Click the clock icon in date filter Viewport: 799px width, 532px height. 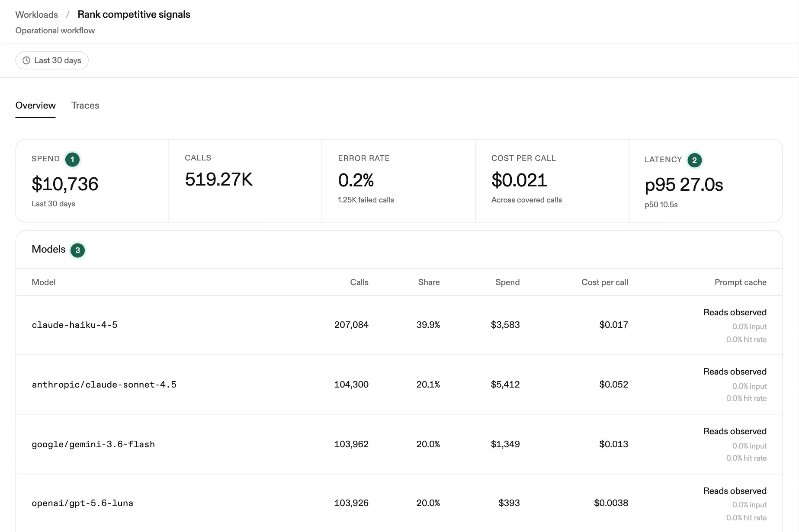click(26, 61)
